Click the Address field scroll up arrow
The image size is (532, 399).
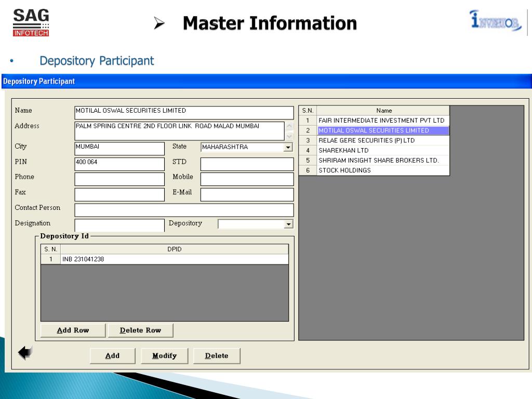point(289,126)
